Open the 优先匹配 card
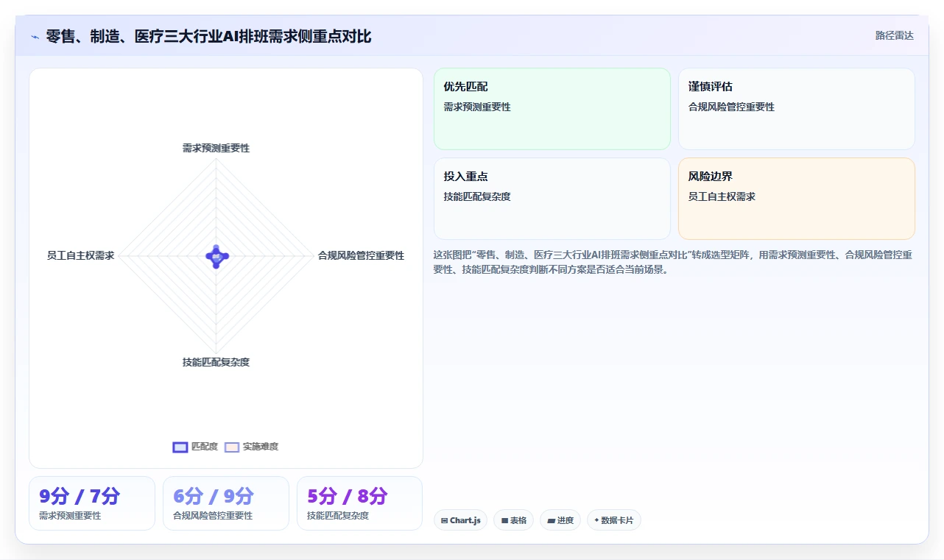 pyautogui.click(x=552, y=109)
